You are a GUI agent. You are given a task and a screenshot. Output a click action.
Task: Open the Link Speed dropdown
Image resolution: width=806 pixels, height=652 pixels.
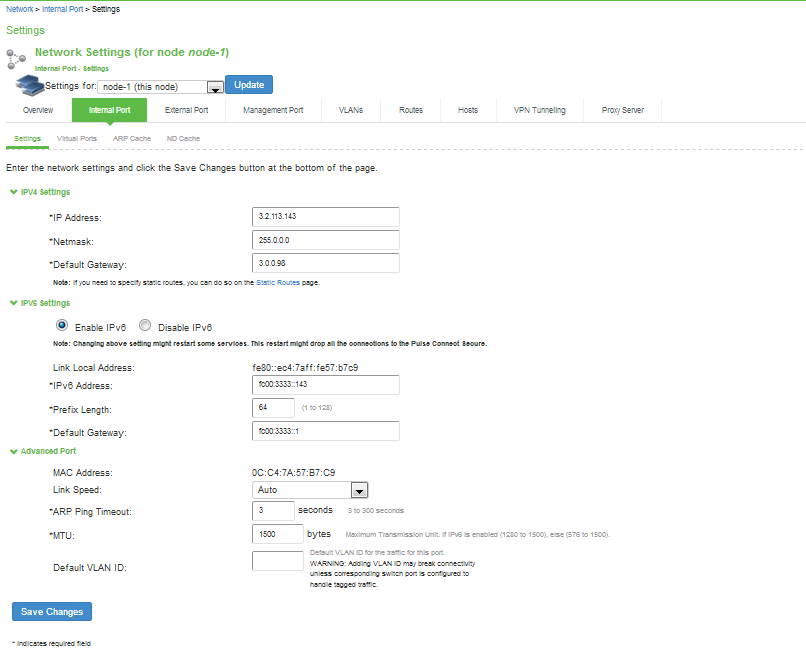click(359, 490)
